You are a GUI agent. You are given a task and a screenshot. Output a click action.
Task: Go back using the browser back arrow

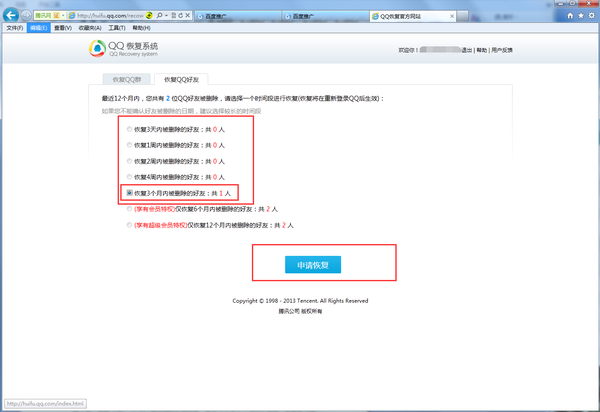(x=11, y=15)
